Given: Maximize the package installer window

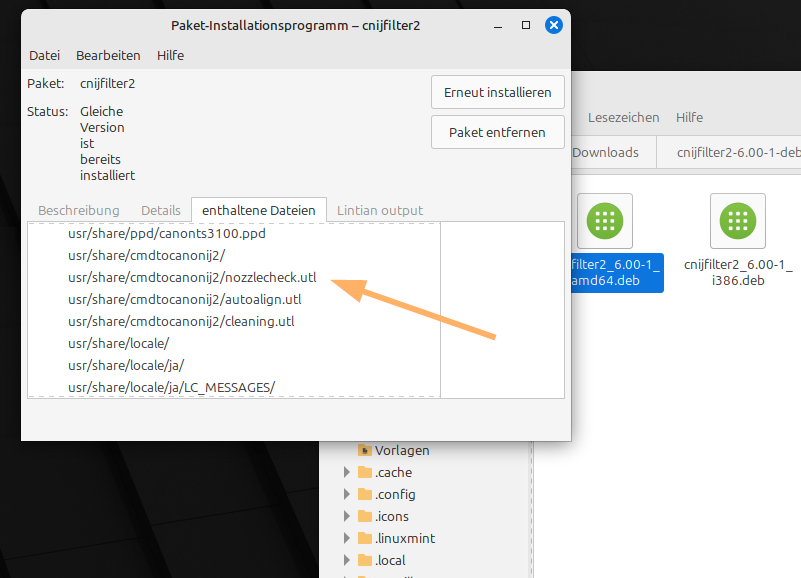Looking at the screenshot, I should pyautogui.click(x=526, y=26).
